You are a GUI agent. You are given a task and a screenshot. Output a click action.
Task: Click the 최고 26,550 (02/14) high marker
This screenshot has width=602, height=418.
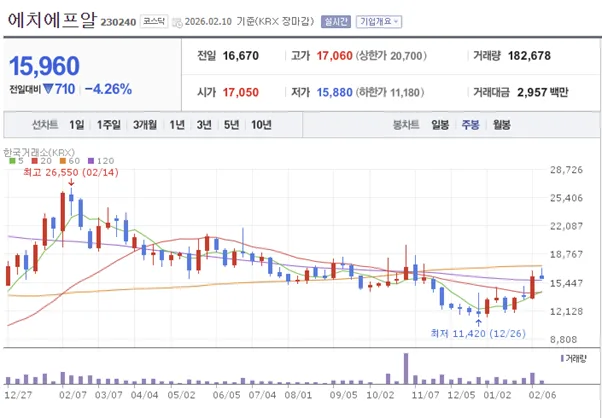tap(71, 173)
